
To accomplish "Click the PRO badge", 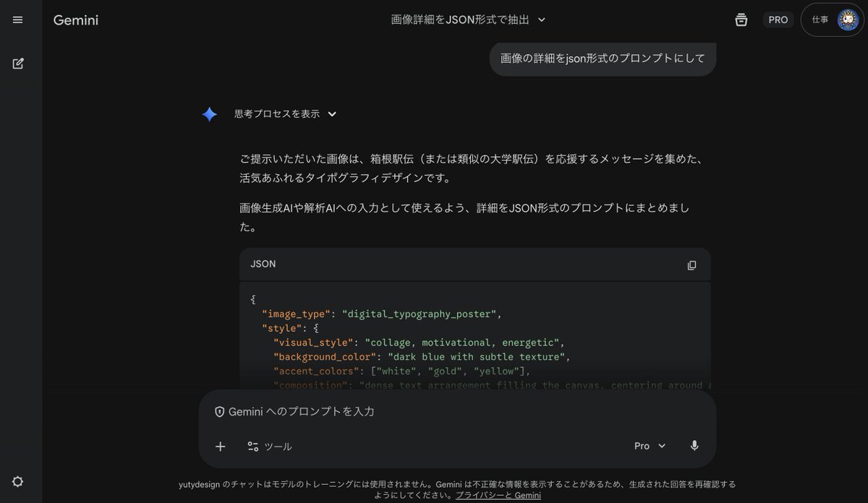I will click(x=778, y=20).
